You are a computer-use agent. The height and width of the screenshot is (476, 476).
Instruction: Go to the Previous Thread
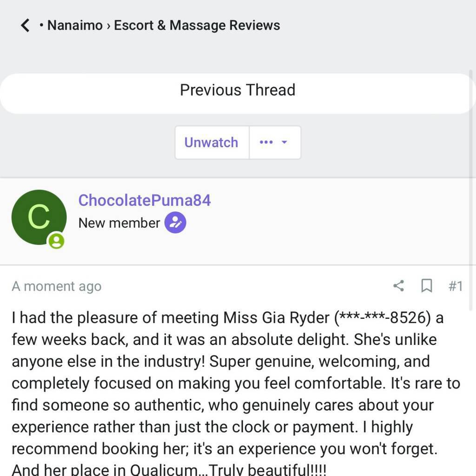pos(238,90)
